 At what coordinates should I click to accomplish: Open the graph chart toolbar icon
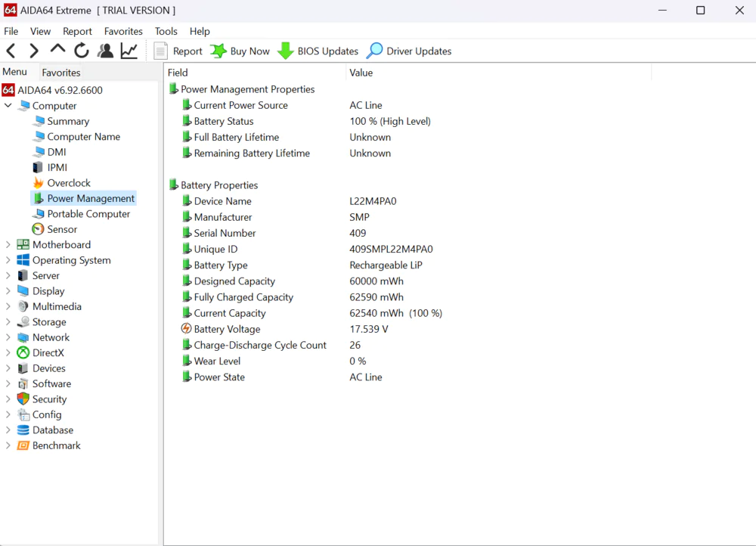pyautogui.click(x=129, y=51)
